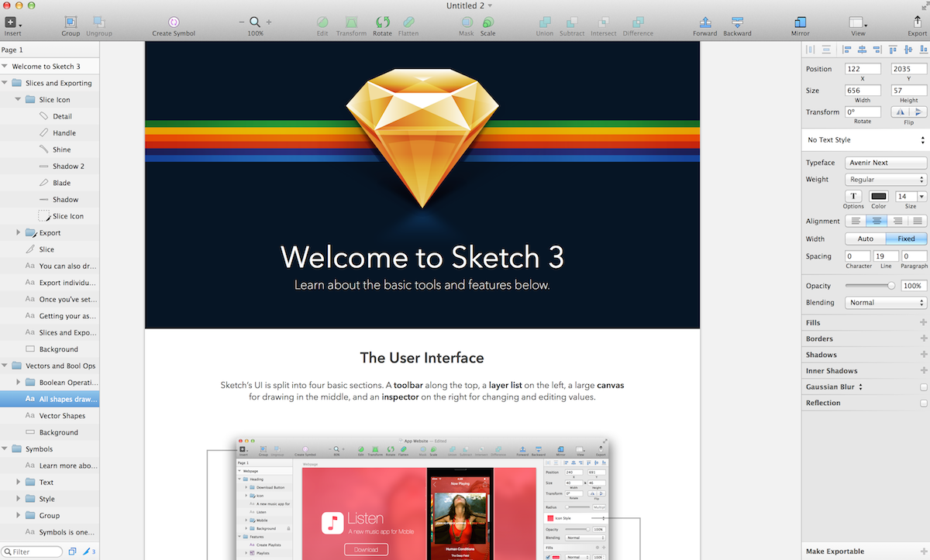Open the No Text Style dropdown
This screenshot has height=560, width=930.
tap(865, 140)
